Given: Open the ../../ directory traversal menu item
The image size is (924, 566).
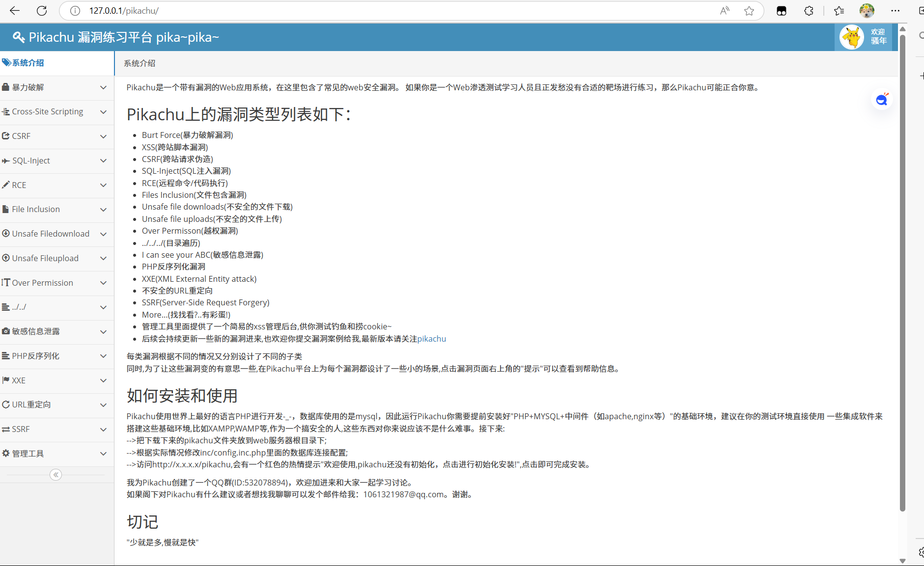Looking at the screenshot, I should coord(57,307).
